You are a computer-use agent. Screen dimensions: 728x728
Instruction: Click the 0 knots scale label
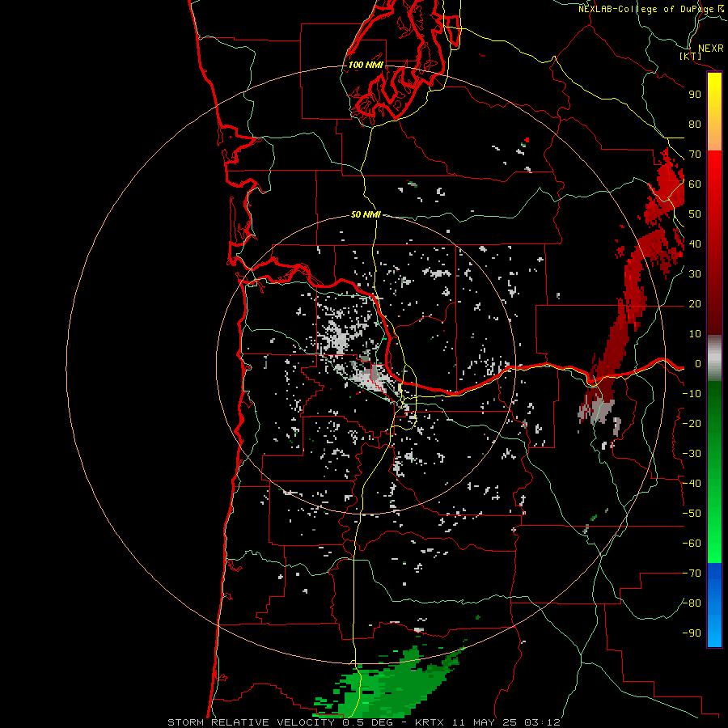click(697, 364)
